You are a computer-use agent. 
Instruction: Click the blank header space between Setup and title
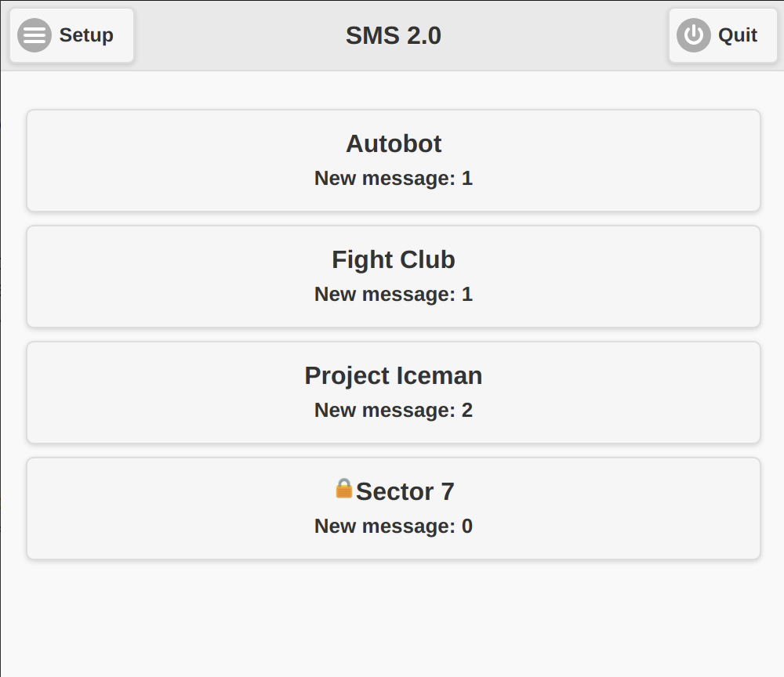point(235,35)
